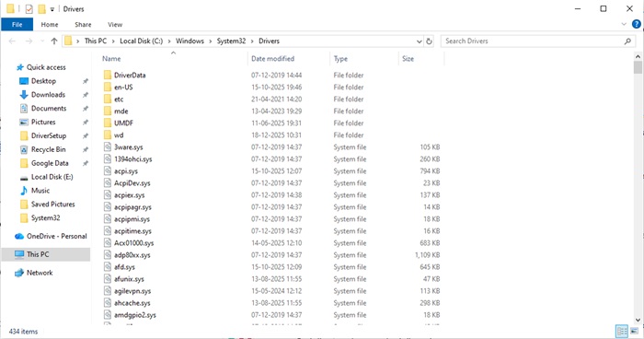Select OneDrive - Personal in navigation pane

(x=57, y=236)
